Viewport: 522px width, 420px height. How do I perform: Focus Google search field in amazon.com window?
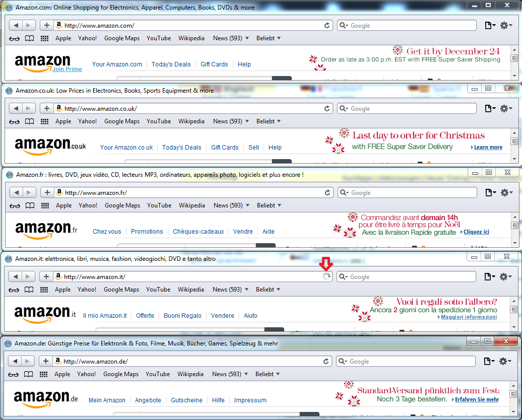pyautogui.click(x=407, y=26)
